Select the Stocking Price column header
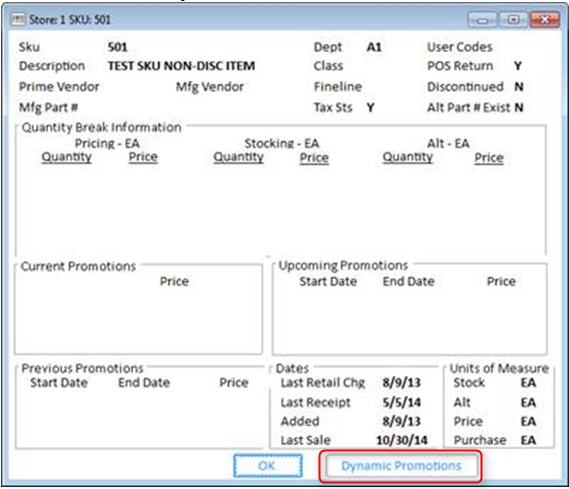Image resolution: width=569 pixels, height=489 pixels. [314, 158]
